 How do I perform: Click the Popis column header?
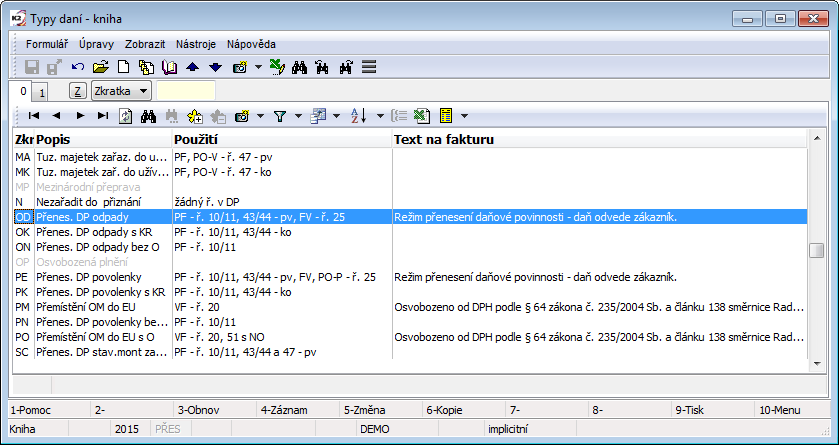(103, 140)
